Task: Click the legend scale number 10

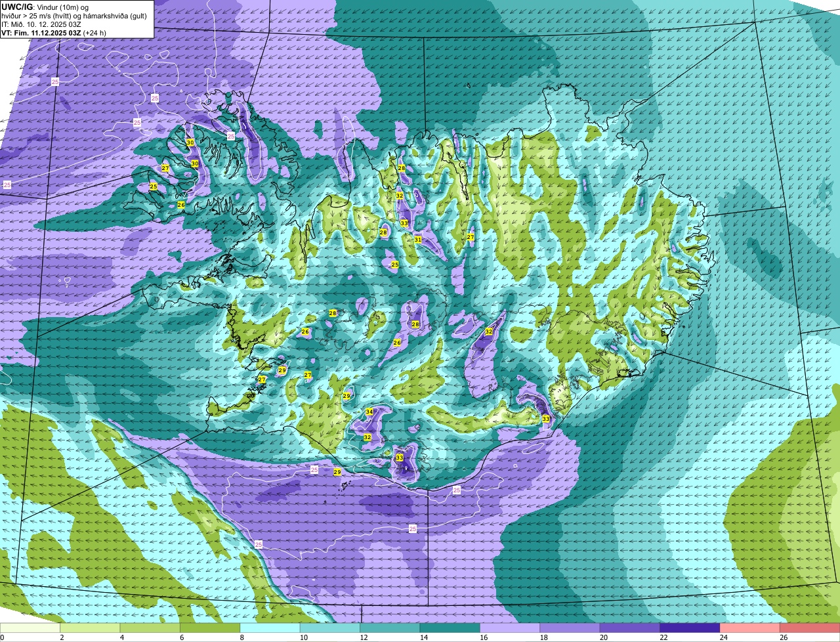Action: tap(303, 637)
